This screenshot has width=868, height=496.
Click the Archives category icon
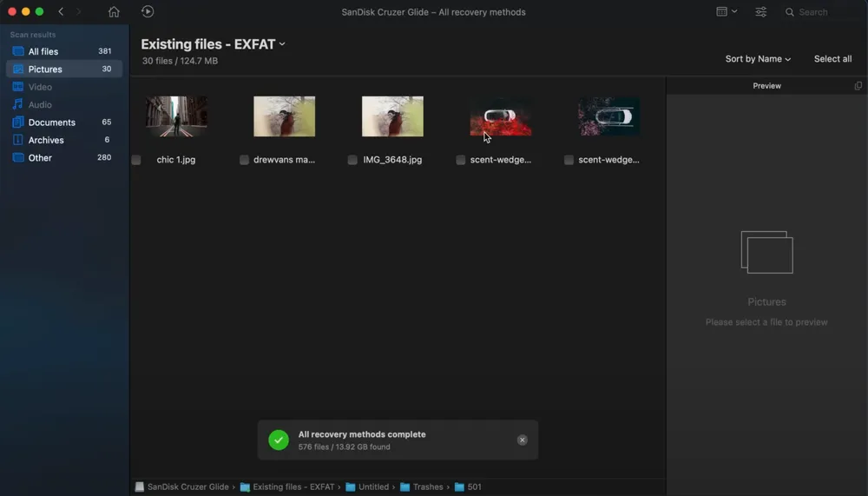(x=18, y=140)
